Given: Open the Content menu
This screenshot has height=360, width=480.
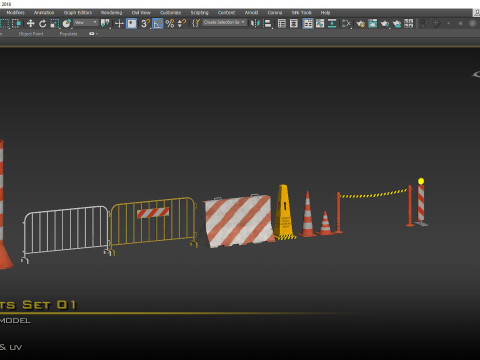Looking at the screenshot, I should tap(226, 13).
